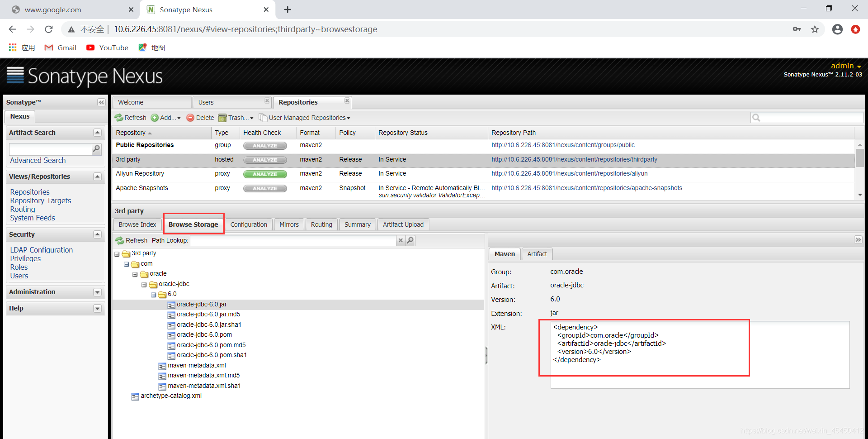The width and height of the screenshot is (868, 439).
Task: Open LDAP Configuration link
Action: click(x=42, y=250)
